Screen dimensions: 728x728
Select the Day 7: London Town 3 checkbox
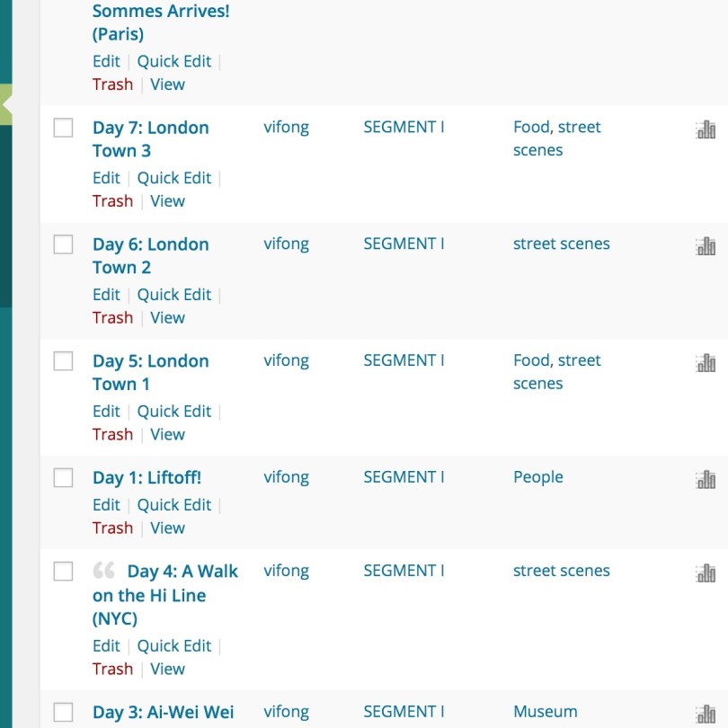tap(63, 129)
